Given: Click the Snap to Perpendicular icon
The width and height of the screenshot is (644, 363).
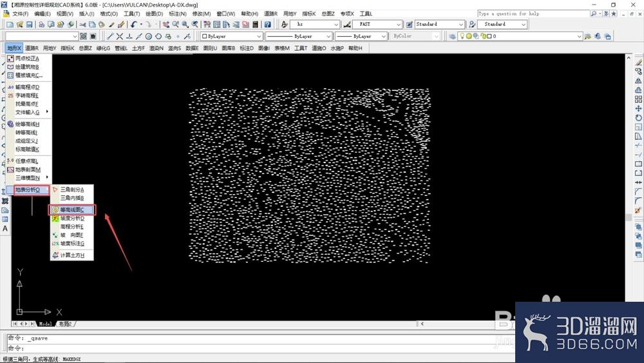Looking at the screenshot, I should click(x=129, y=36).
